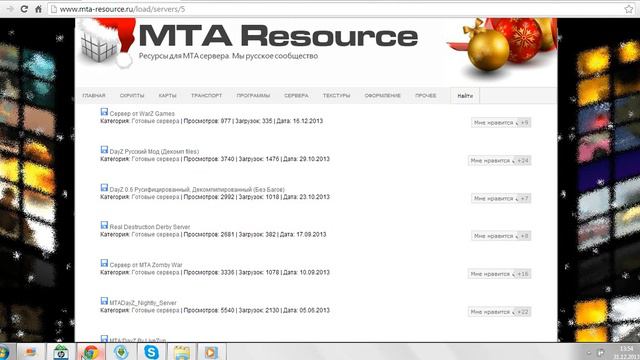Open the green download app in taskbar
The height and width of the screenshot is (360, 640).
pyautogui.click(x=121, y=352)
